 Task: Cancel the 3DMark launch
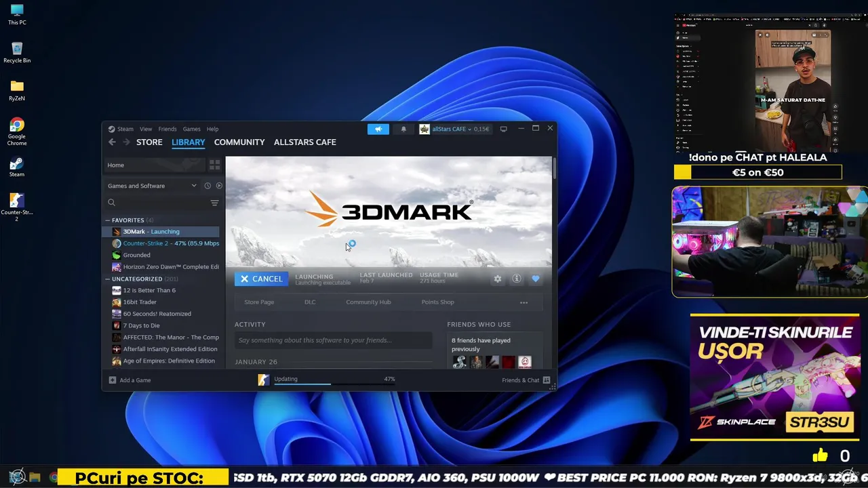[x=261, y=279]
